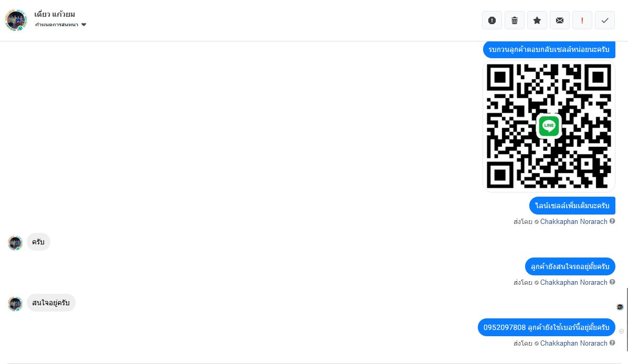Click sender avatar beside ครับ message
Screen dimensions: 628x364
(x=15, y=243)
